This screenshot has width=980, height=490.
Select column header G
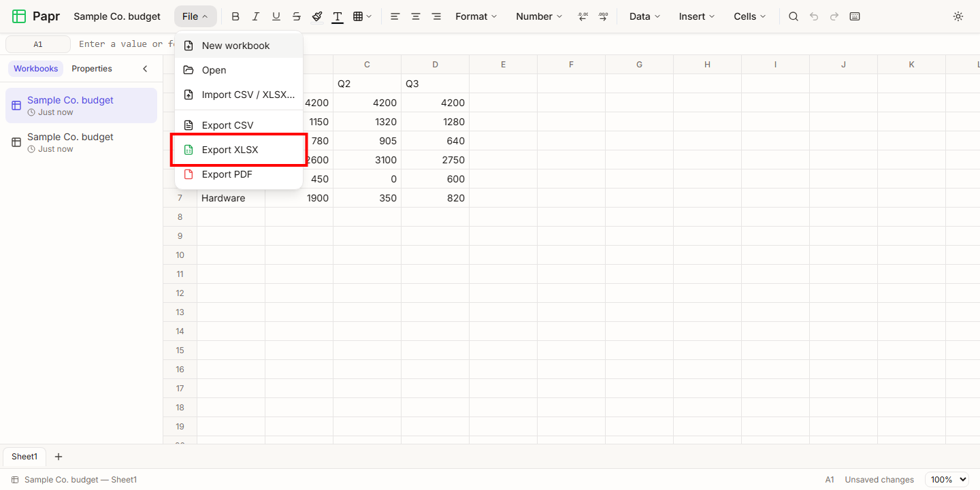click(x=640, y=65)
